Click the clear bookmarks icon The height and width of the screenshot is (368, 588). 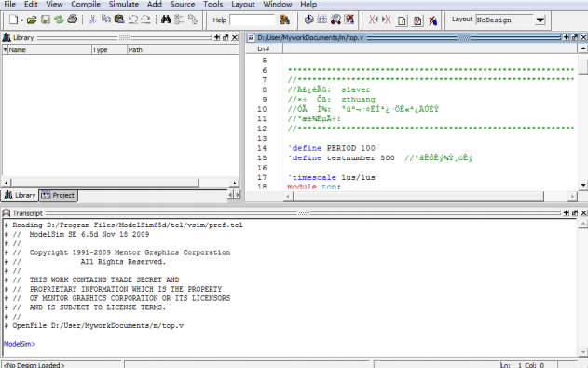tap(432, 20)
